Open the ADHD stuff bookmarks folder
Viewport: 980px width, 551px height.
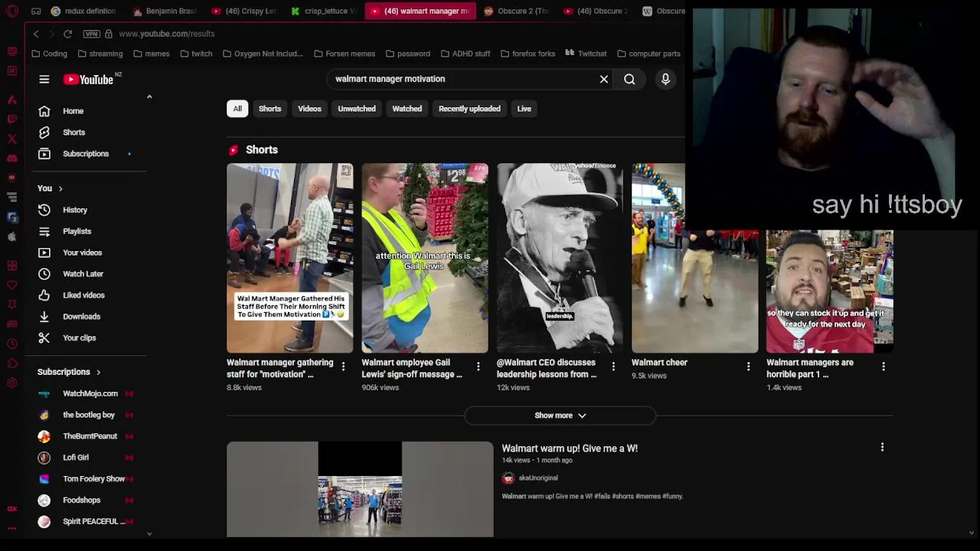click(x=465, y=54)
